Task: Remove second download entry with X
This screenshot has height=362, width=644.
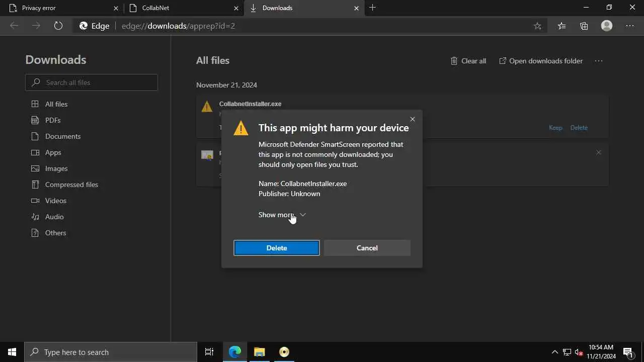Action: 598,152
